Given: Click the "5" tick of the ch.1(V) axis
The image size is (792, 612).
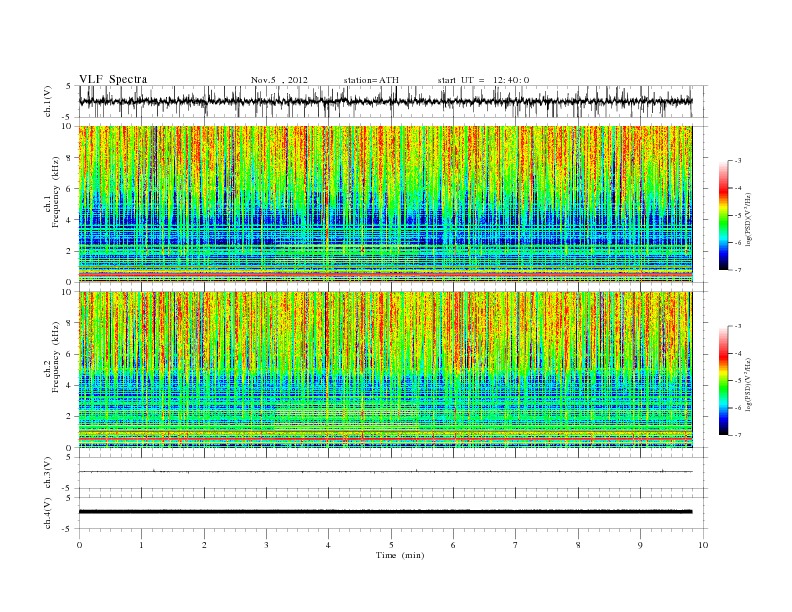Looking at the screenshot, I should coord(70,86).
